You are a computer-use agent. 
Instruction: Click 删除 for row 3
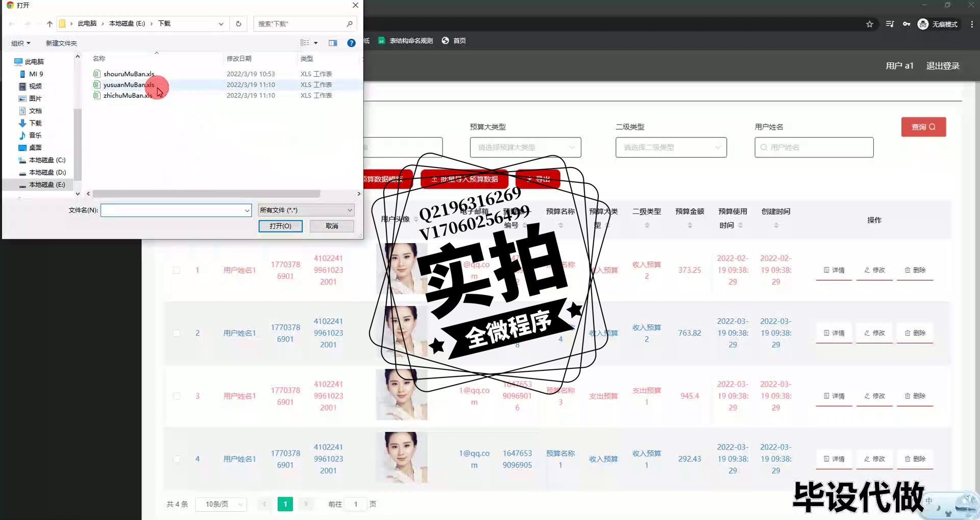click(915, 396)
